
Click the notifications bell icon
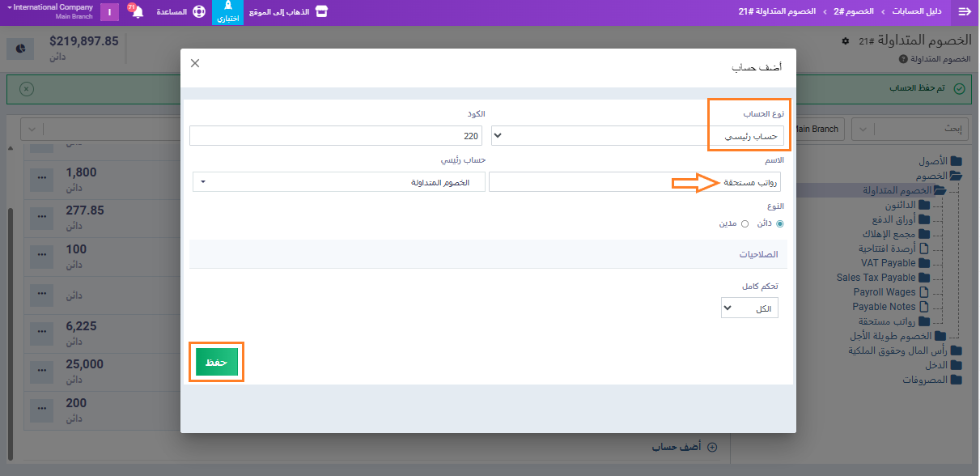click(137, 12)
